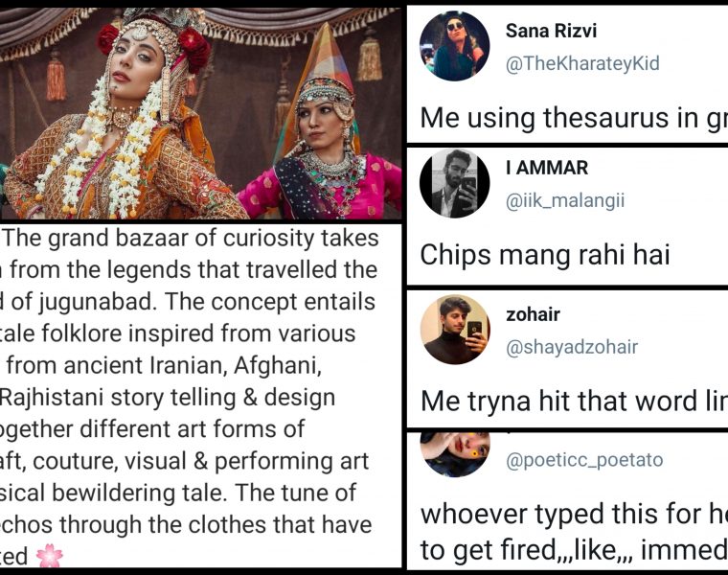Click the zohair display name
This screenshot has height=575, width=728.
pos(533,314)
